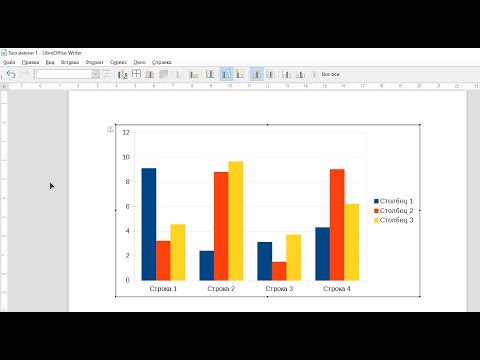Click the chart anchor icon
The image size is (480, 360).
point(110,129)
